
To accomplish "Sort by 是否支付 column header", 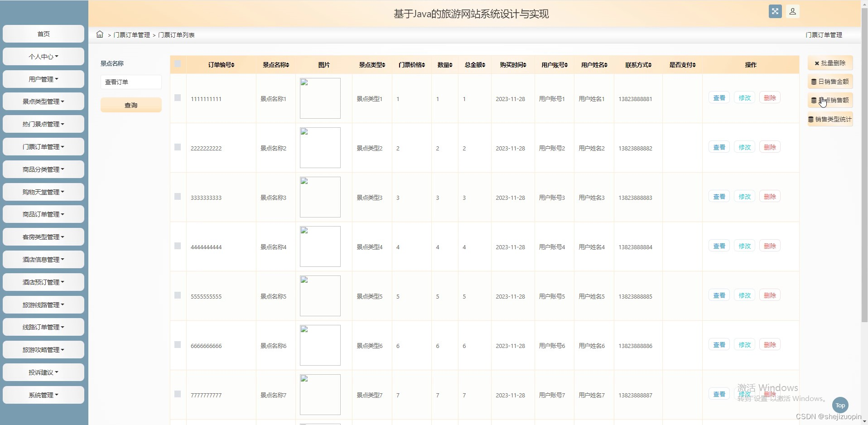I will pyautogui.click(x=682, y=65).
